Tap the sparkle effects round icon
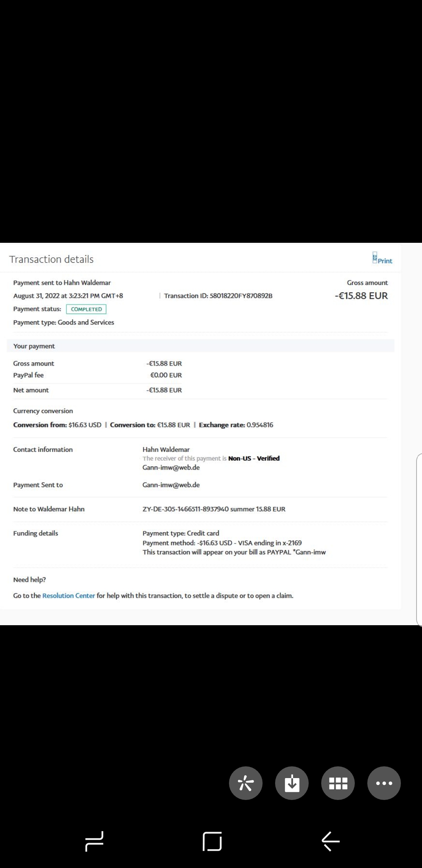This screenshot has height=868, width=422. click(x=246, y=783)
